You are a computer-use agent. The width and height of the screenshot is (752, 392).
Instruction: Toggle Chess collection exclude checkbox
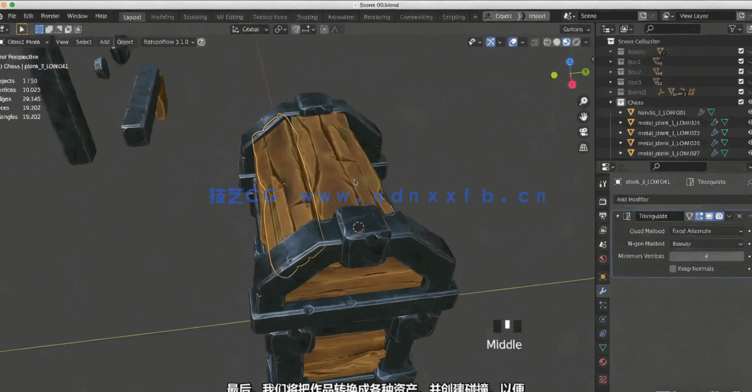[x=741, y=102]
